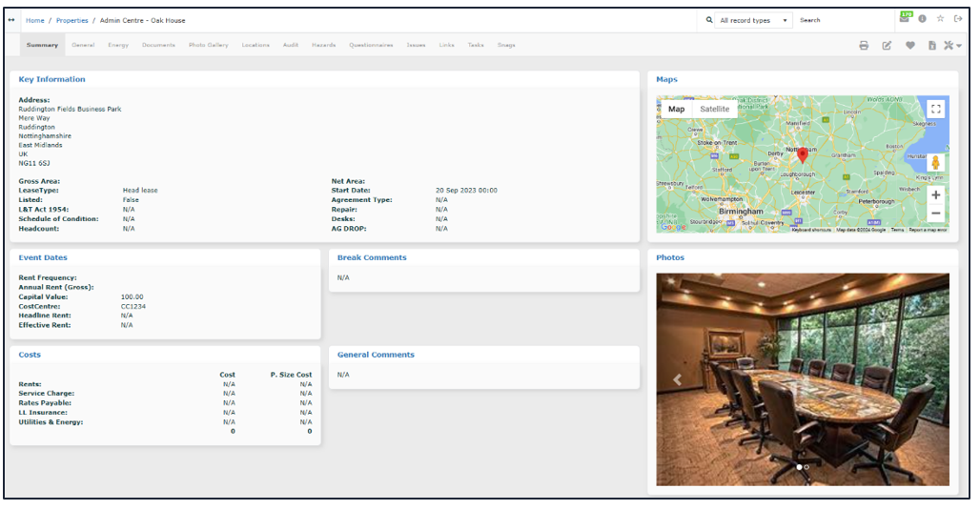The image size is (980, 510).
Task: Click the Report a map error link
Action: [x=928, y=230]
